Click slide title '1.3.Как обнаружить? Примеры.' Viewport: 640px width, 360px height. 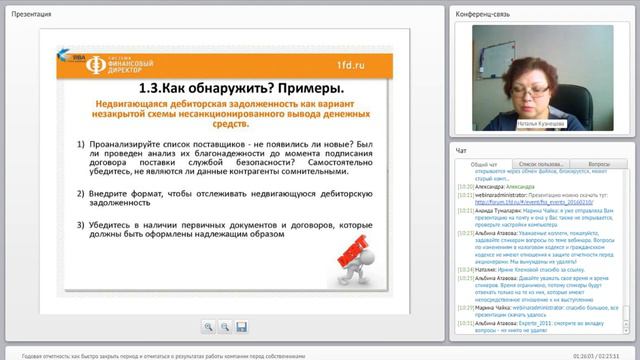(241, 88)
